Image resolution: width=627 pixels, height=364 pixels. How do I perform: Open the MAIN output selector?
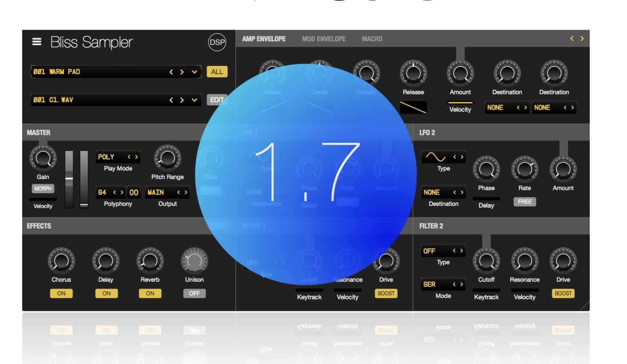point(168,193)
